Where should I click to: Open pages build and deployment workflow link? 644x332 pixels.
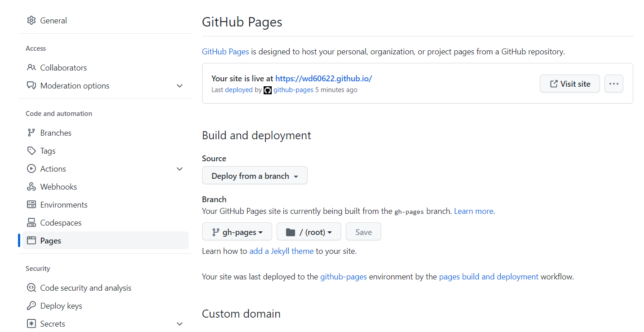click(x=489, y=277)
